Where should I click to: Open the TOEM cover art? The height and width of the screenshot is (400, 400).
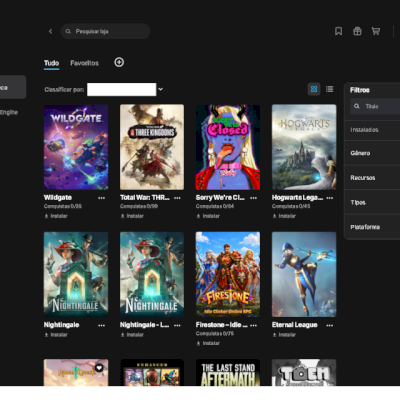coord(304,372)
